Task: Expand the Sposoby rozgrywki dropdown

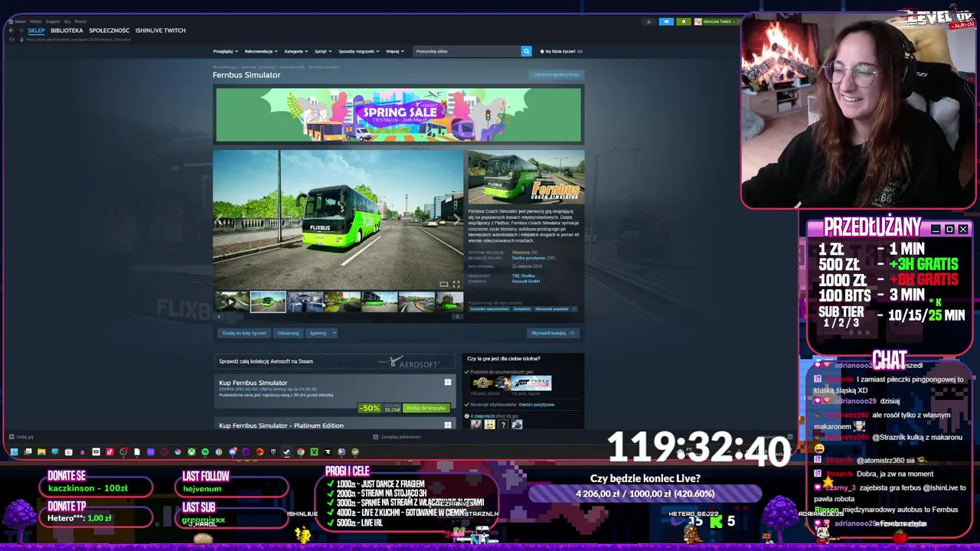Action: tap(358, 51)
